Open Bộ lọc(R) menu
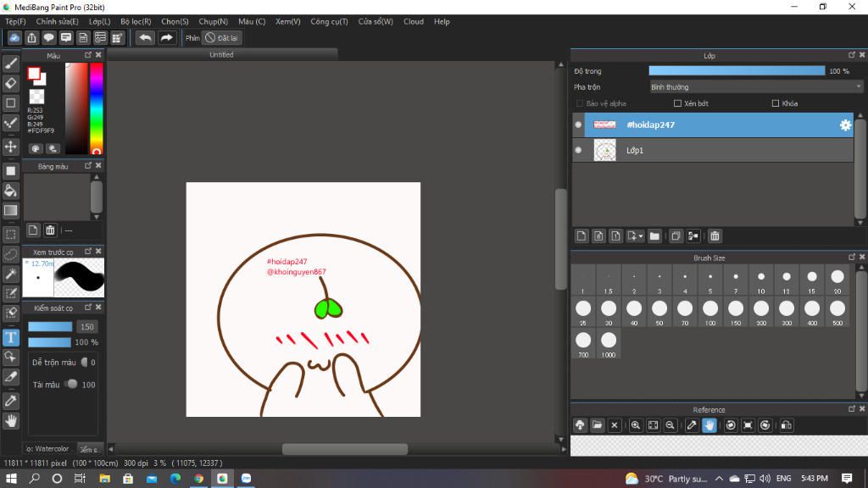868x488 pixels. point(136,21)
